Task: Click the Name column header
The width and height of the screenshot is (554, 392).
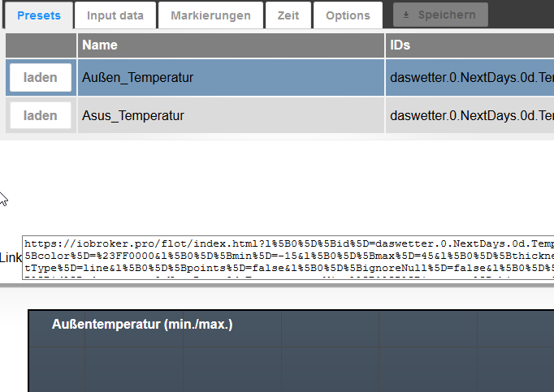Action: 231,45
